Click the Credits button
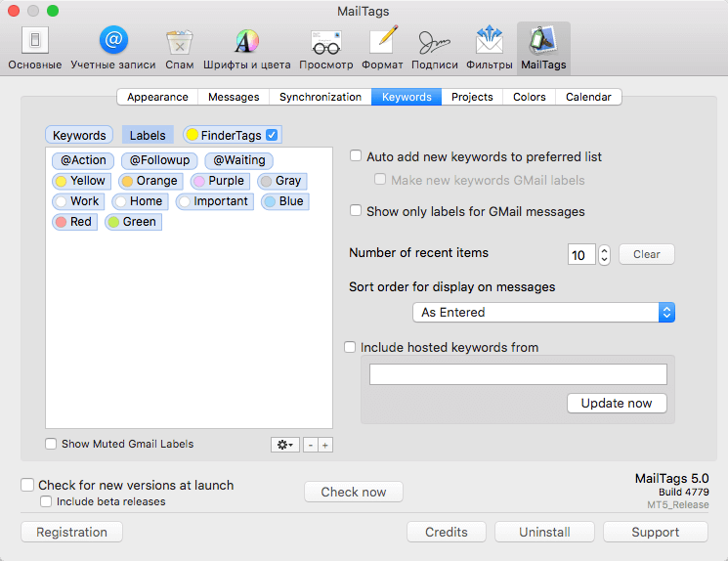 [x=447, y=532]
